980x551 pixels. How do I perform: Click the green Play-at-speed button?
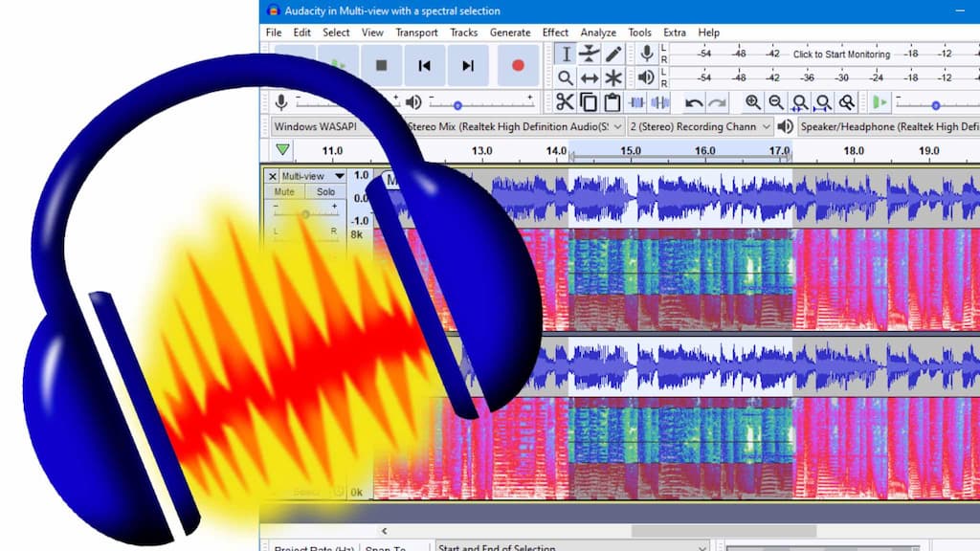tap(880, 101)
